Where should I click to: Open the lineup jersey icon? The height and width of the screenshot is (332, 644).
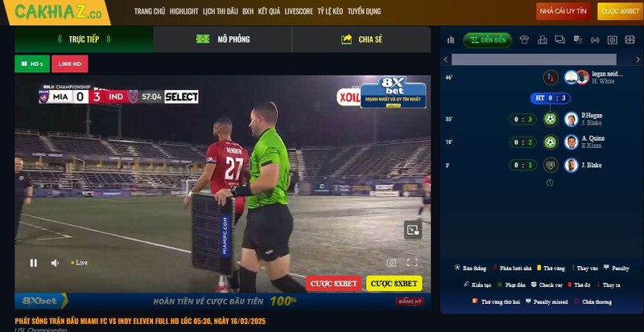point(524,40)
